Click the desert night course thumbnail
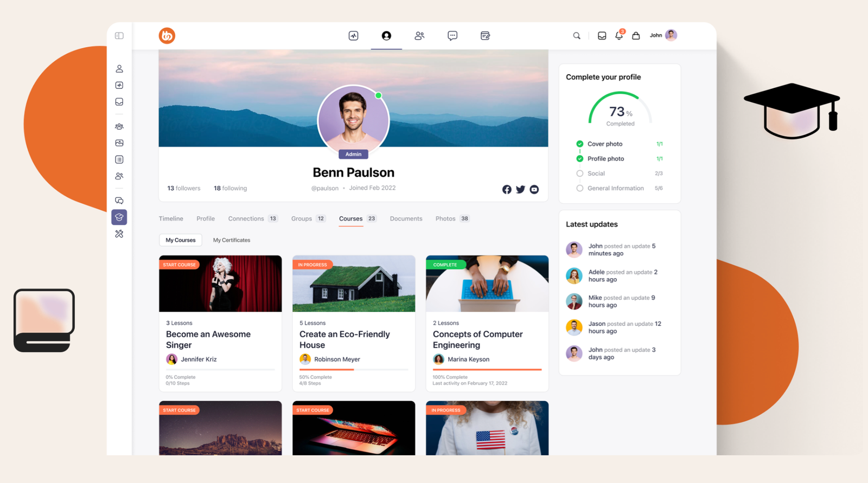This screenshot has width=868, height=483. point(220,428)
